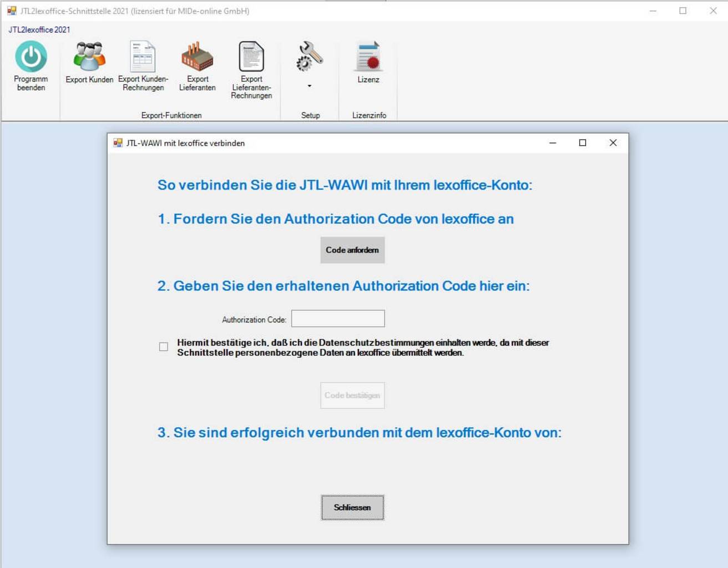Expand the Setup dropdown arrow
Image resolution: width=728 pixels, height=568 pixels.
point(310,86)
